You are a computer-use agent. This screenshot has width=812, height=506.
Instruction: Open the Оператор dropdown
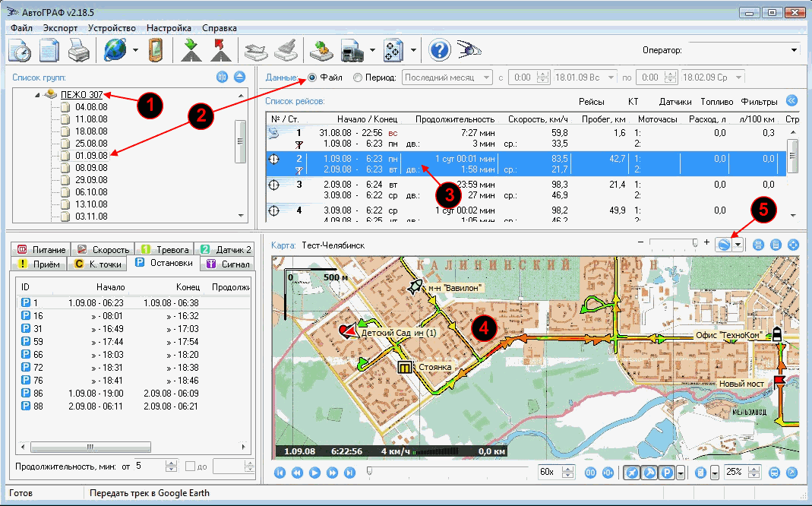[x=795, y=50]
